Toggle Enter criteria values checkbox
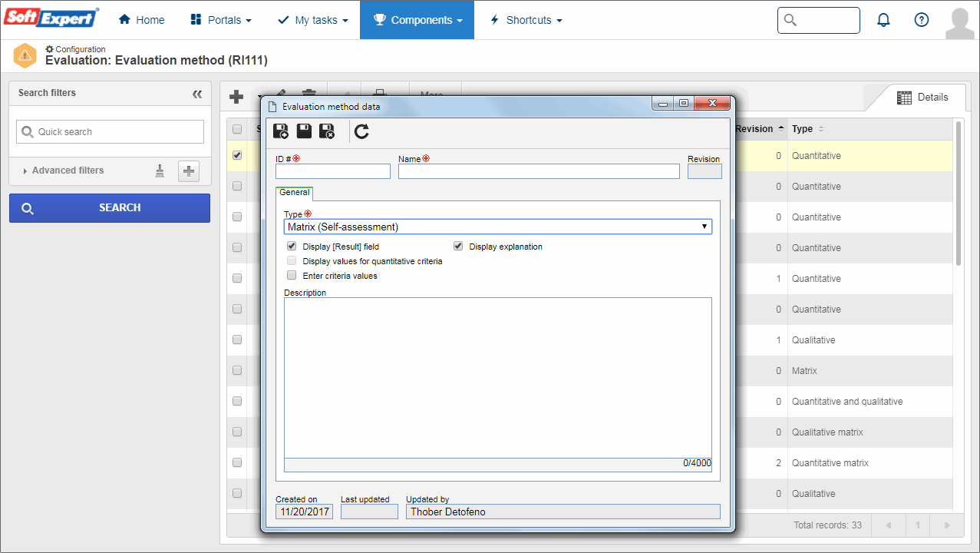The image size is (980, 553). coord(292,275)
